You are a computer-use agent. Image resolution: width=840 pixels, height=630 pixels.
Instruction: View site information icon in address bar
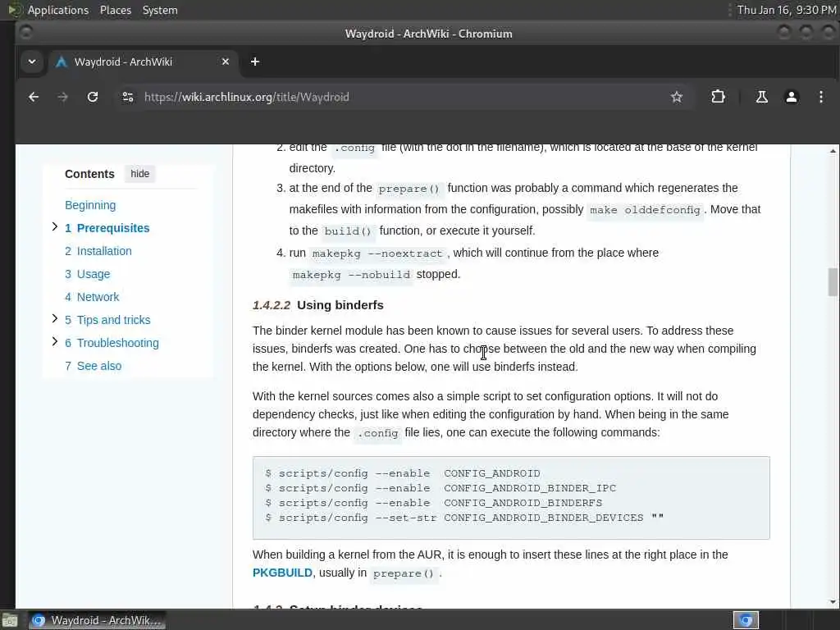coord(127,97)
